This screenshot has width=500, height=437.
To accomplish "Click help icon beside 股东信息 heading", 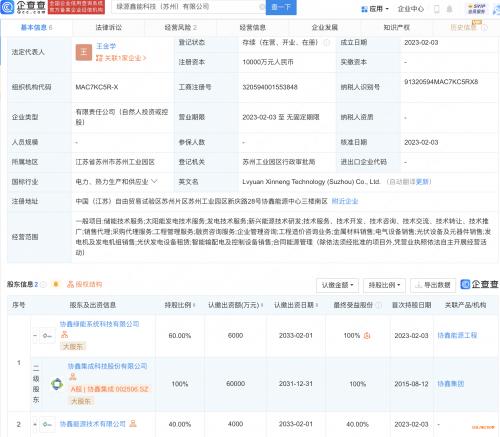I will (x=44, y=284).
